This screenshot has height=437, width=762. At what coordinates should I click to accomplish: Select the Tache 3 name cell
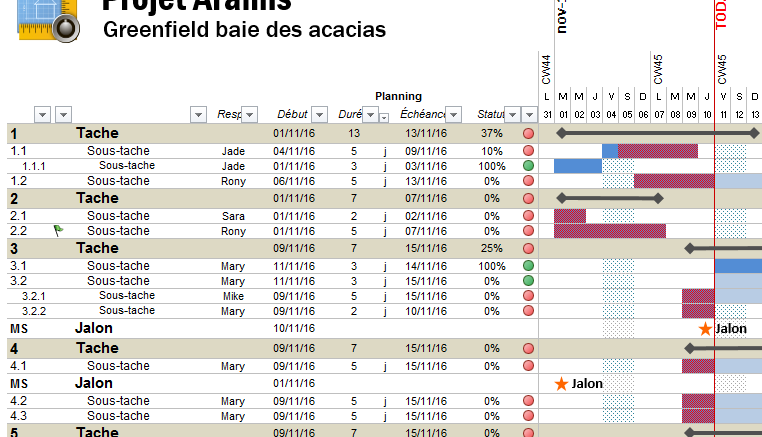[97, 248]
